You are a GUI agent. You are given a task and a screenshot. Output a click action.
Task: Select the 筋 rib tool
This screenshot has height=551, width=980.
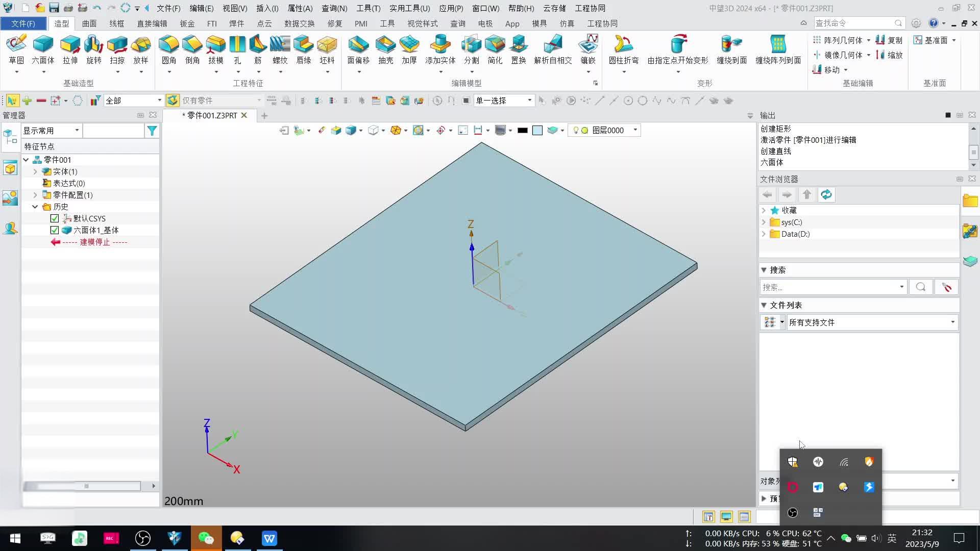click(258, 50)
